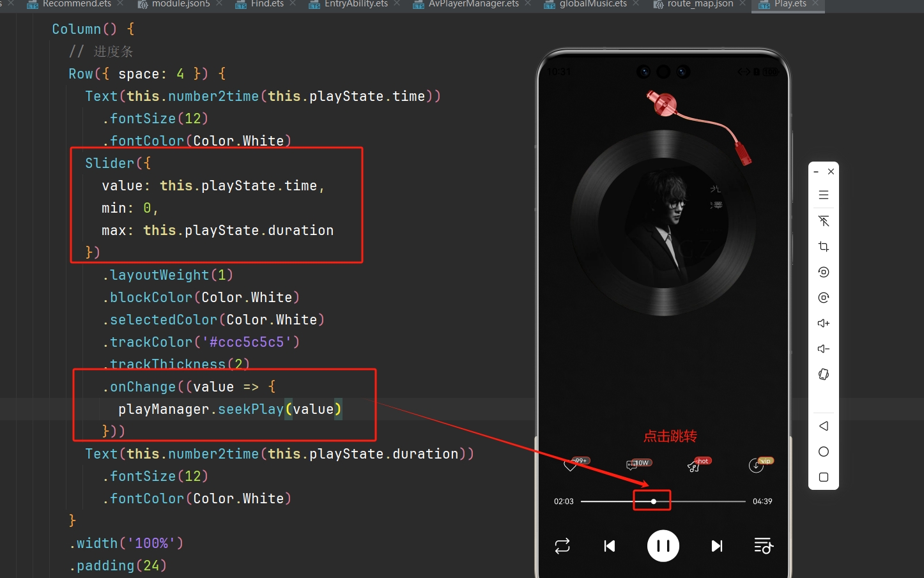Click the emulator screenshot crop icon

tap(824, 247)
